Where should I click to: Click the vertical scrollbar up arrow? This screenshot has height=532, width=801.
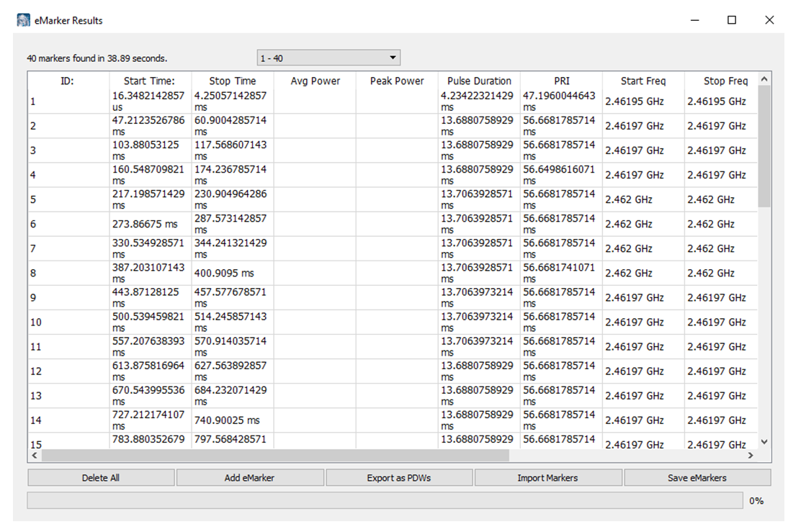764,79
